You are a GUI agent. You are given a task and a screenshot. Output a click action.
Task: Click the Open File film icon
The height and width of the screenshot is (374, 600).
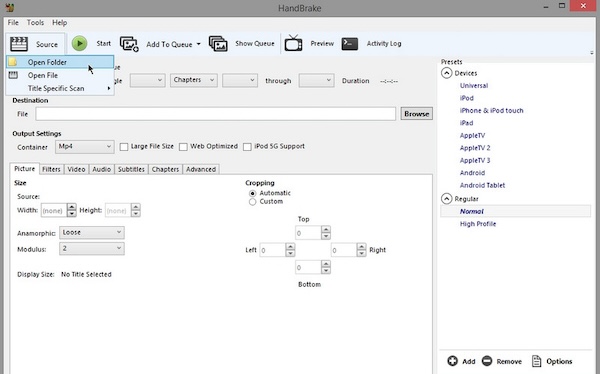pos(13,75)
